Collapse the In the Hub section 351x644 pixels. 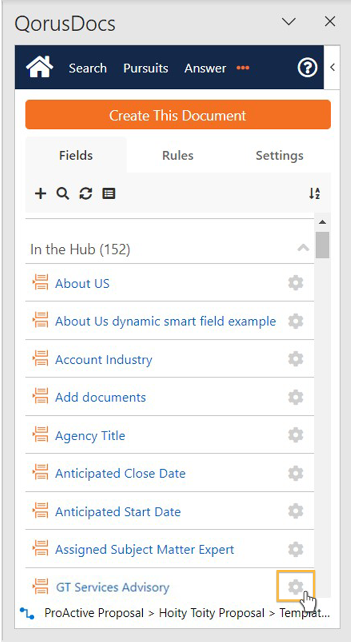point(303,248)
